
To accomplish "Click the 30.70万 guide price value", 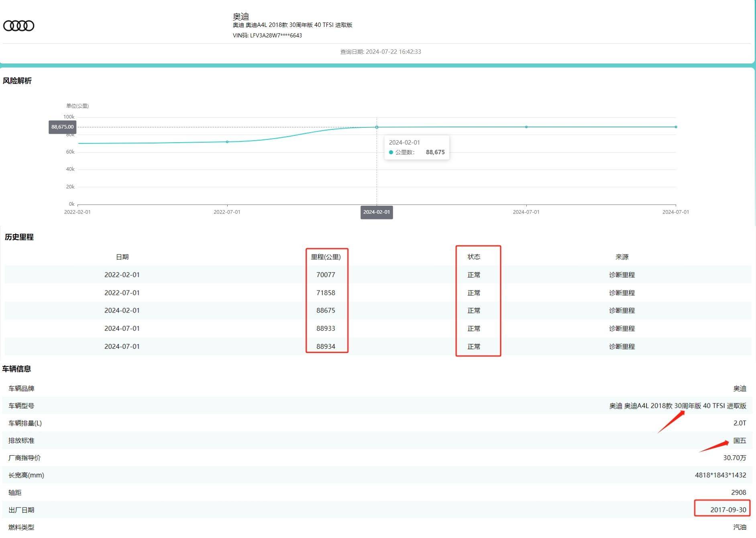I will tap(735, 458).
